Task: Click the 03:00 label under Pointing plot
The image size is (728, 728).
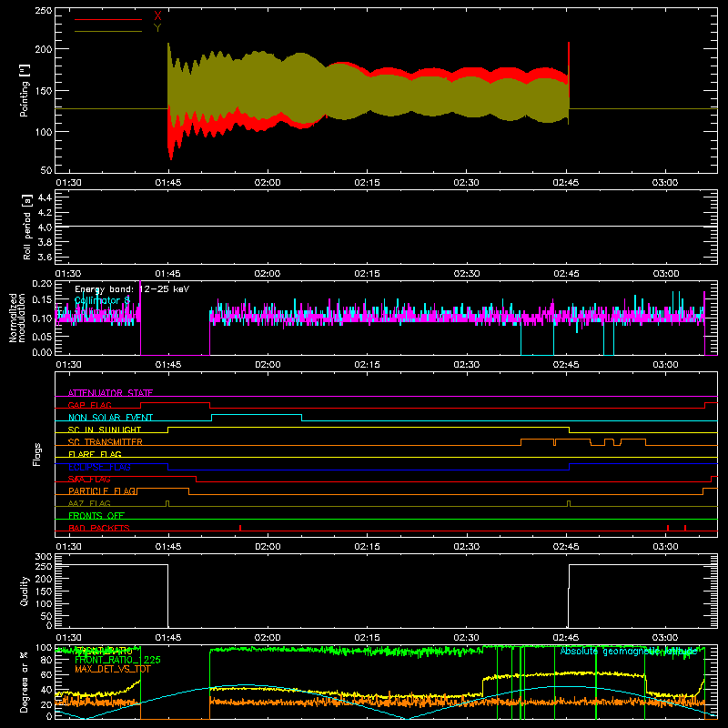Action: (x=665, y=183)
